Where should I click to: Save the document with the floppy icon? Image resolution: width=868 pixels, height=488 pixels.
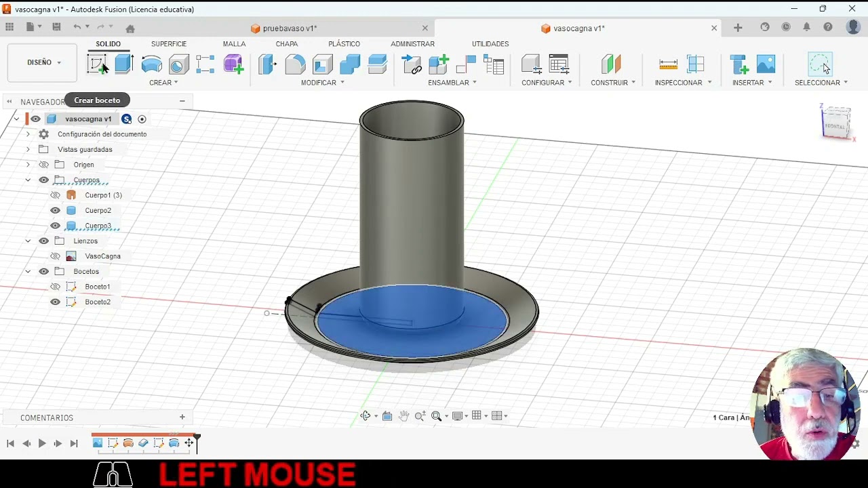[56, 27]
